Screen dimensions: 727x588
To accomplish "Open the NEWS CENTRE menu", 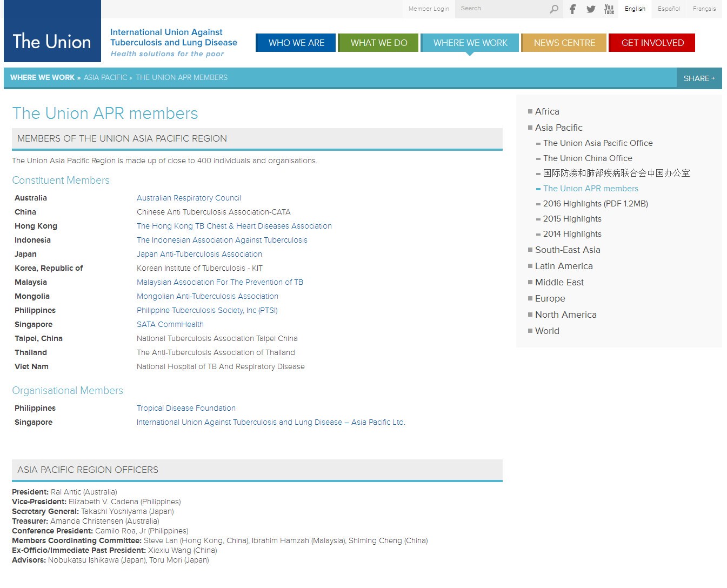I will [564, 43].
